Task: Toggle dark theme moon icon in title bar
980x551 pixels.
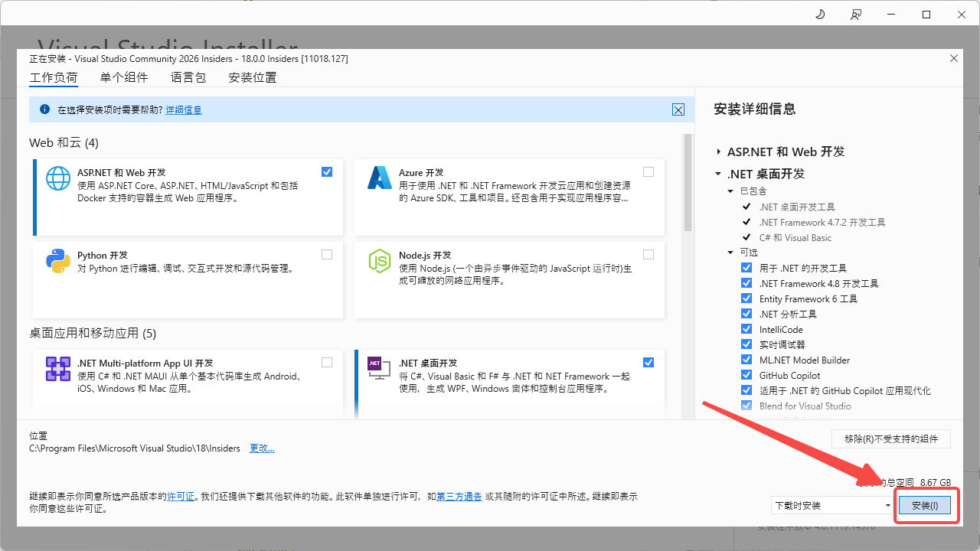Action: coord(820,15)
